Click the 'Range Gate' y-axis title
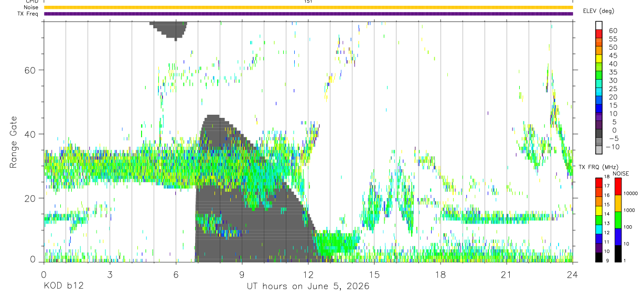Viewport: 644px width, 297px height. [14, 142]
